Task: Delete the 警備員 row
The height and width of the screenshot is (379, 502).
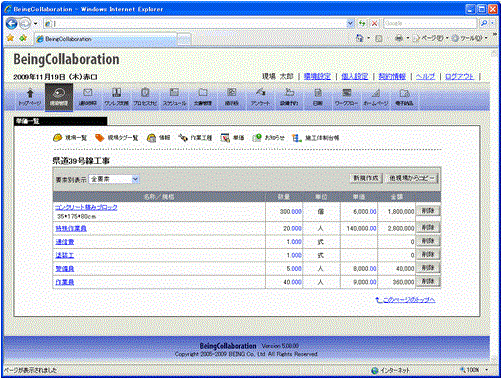Action: pyautogui.click(x=428, y=268)
